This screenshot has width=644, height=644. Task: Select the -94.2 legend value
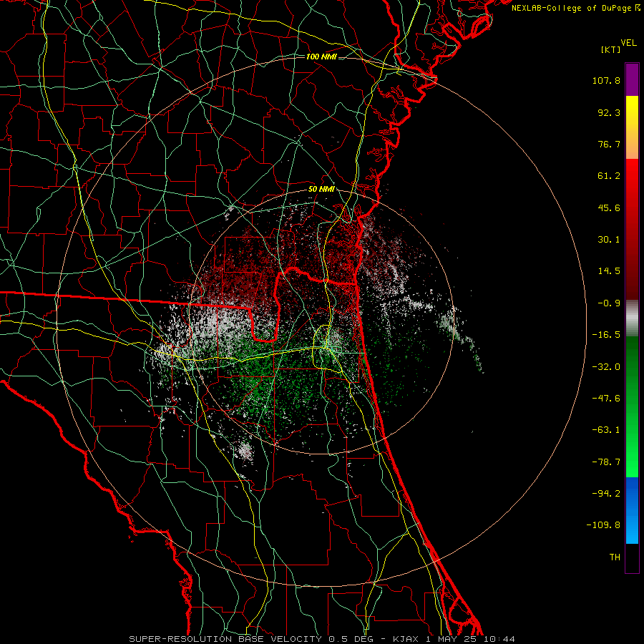coord(606,494)
